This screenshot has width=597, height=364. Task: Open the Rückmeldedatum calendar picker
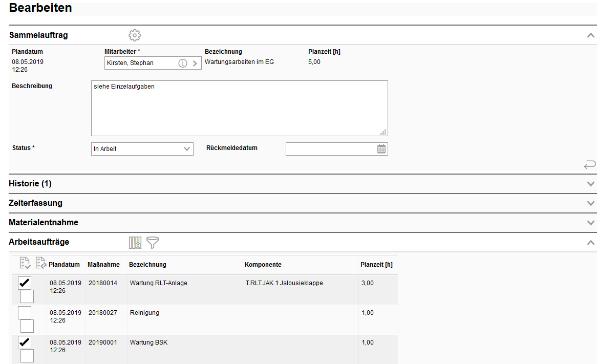[381, 149]
